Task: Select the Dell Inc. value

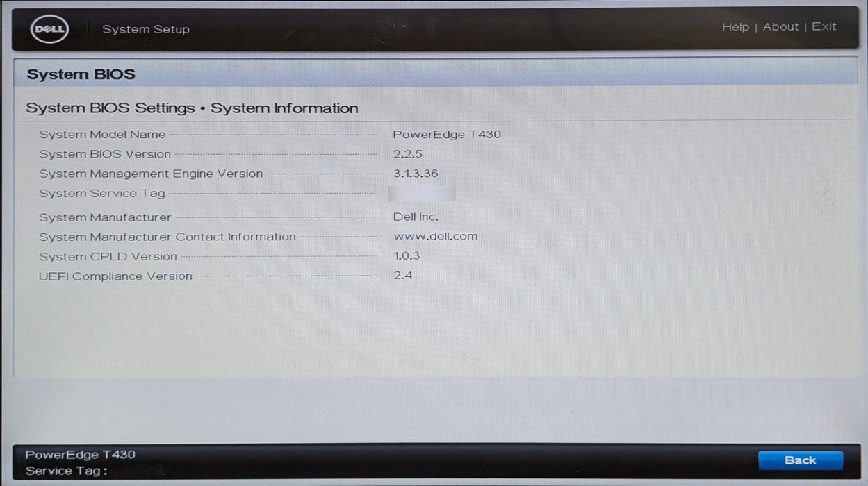Action: (x=416, y=217)
